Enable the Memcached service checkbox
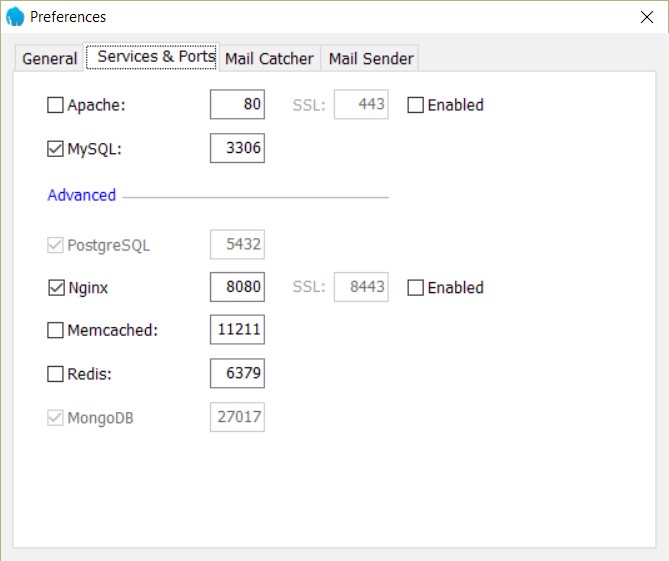This screenshot has height=561, width=669. [x=56, y=331]
